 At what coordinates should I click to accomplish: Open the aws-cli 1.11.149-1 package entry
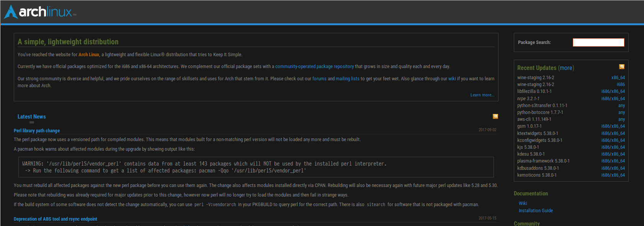coord(534,119)
